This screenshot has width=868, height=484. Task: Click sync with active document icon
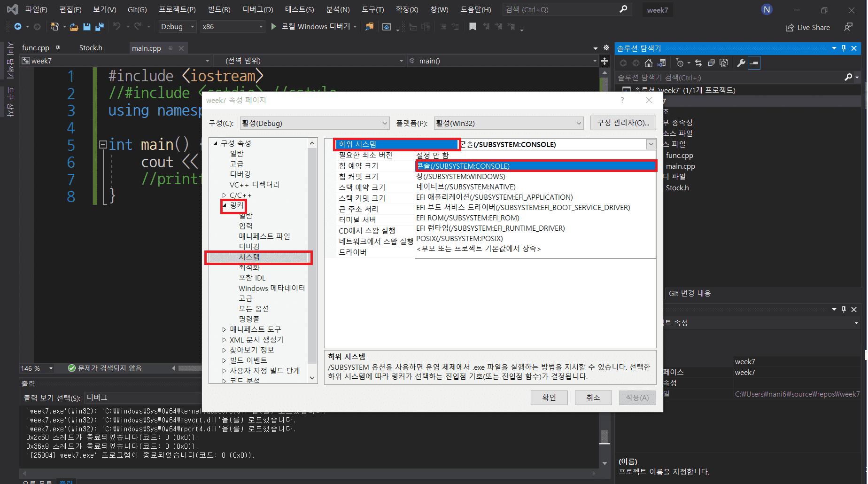(698, 63)
